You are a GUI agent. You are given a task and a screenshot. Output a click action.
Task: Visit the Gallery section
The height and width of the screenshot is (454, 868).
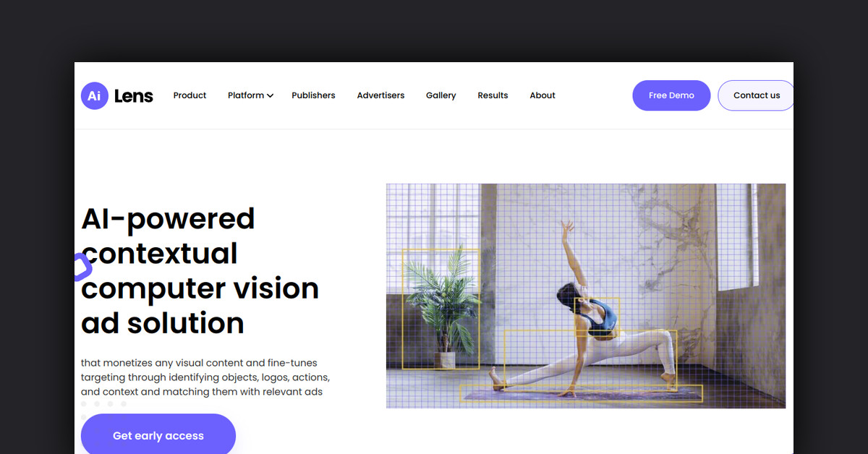coord(441,95)
